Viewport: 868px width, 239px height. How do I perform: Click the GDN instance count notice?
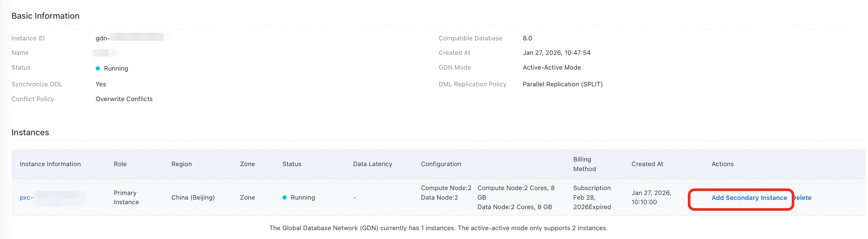coord(438,228)
